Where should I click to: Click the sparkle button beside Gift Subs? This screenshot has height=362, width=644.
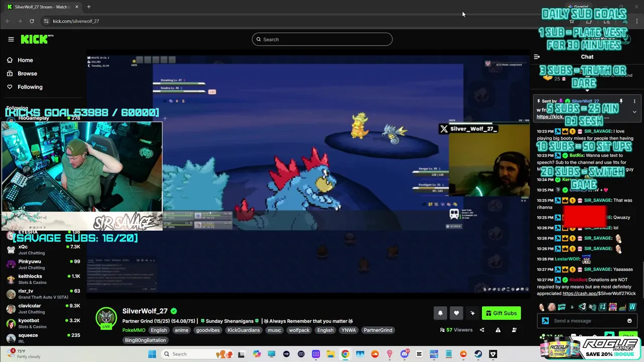pos(472,313)
